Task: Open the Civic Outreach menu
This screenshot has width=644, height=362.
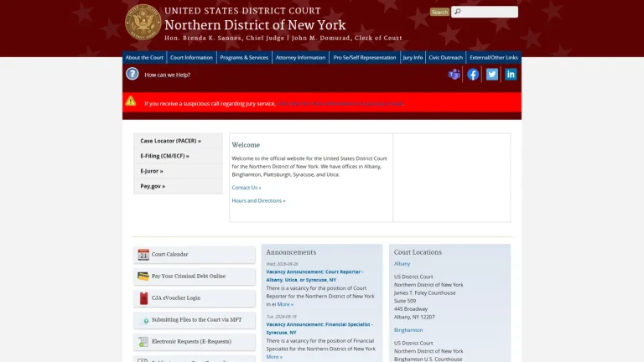Action: [x=445, y=58]
